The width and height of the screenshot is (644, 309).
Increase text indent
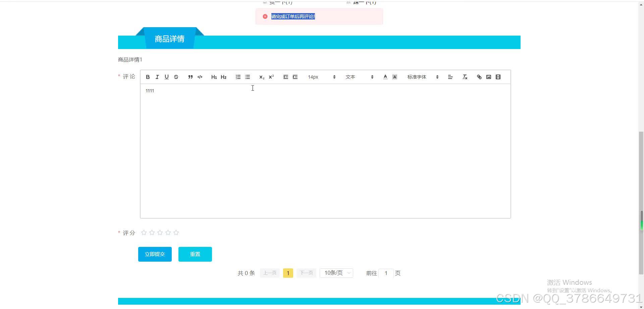(295, 77)
